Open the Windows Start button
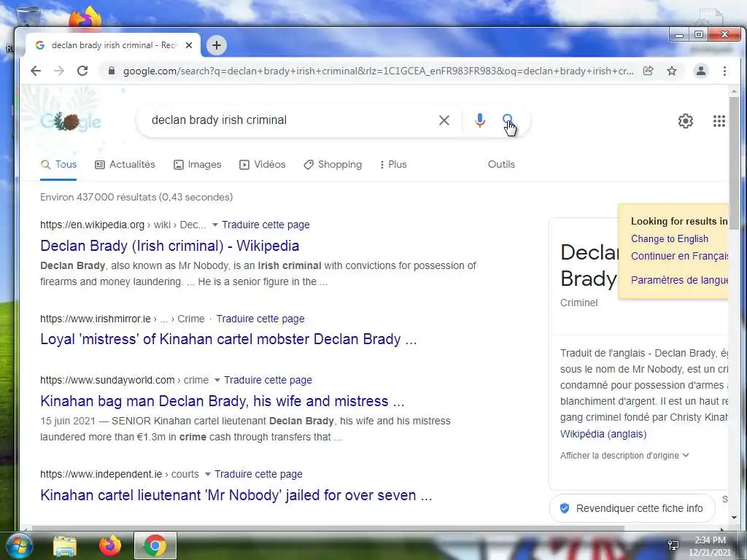This screenshot has height=560, width=747. tap(18, 545)
